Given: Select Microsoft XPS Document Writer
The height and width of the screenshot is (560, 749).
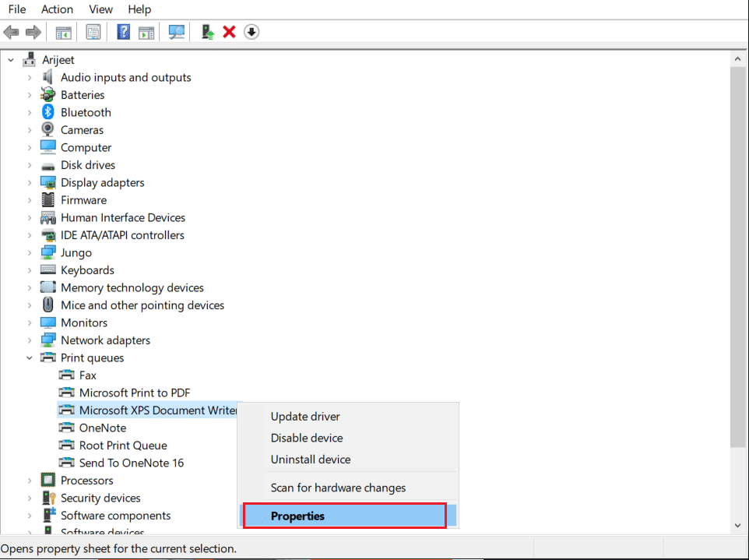Looking at the screenshot, I should [x=157, y=410].
